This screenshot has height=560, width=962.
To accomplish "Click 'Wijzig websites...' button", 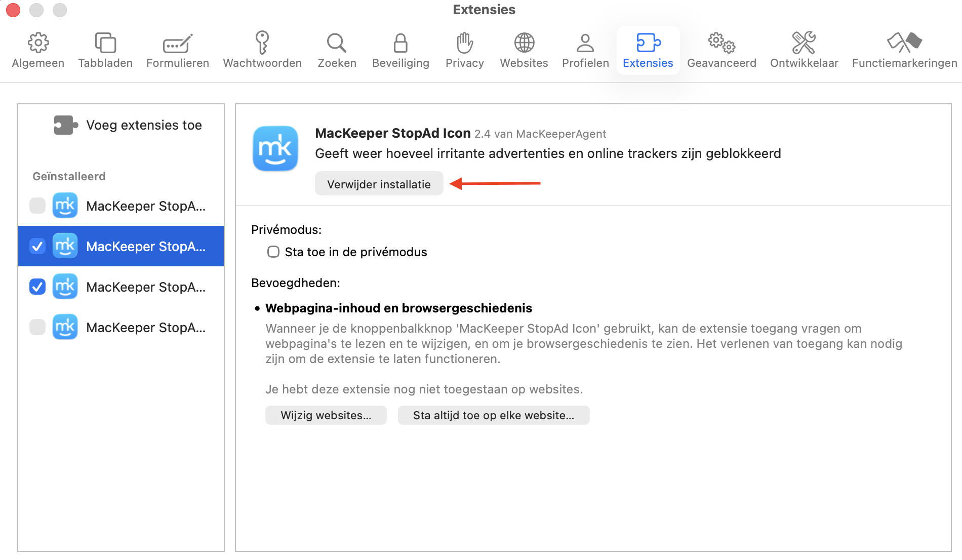I will click(326, 415).
